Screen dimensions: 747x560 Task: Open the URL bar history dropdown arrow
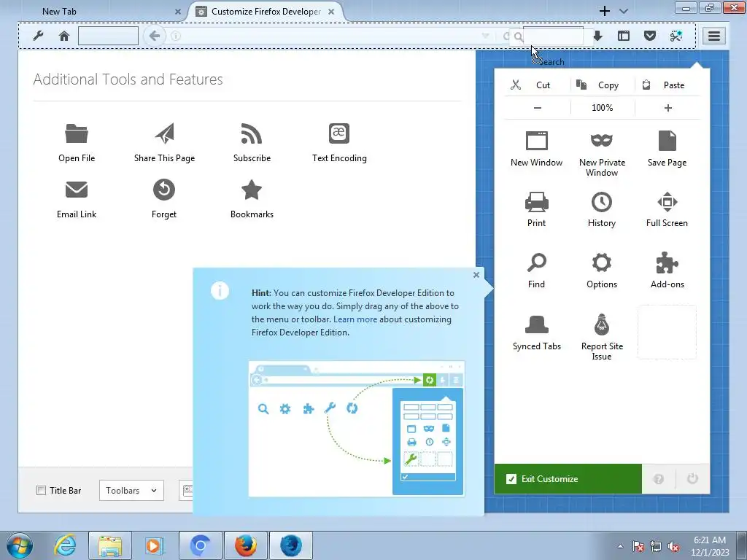(x=485, y=36)
